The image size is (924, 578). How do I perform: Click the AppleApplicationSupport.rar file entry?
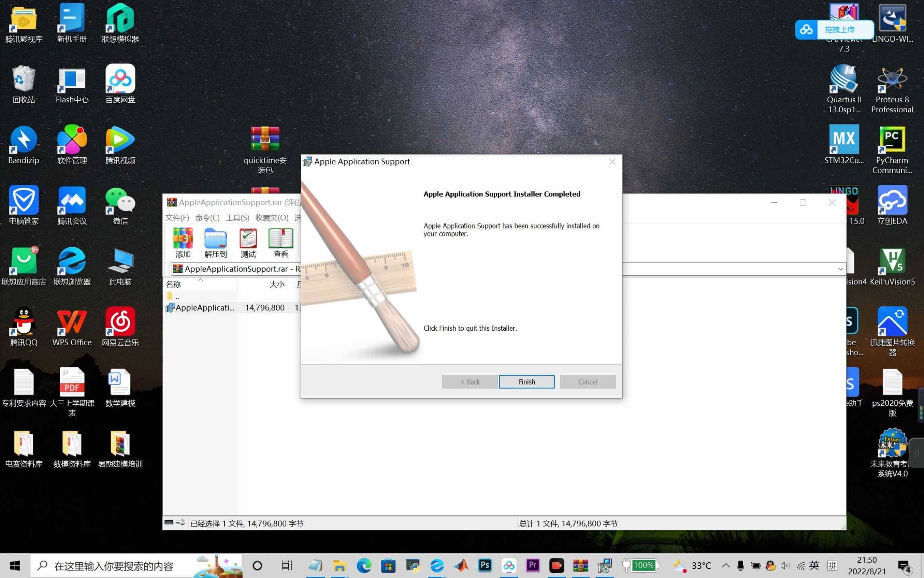pyautogui.click(x=205, y=307)
